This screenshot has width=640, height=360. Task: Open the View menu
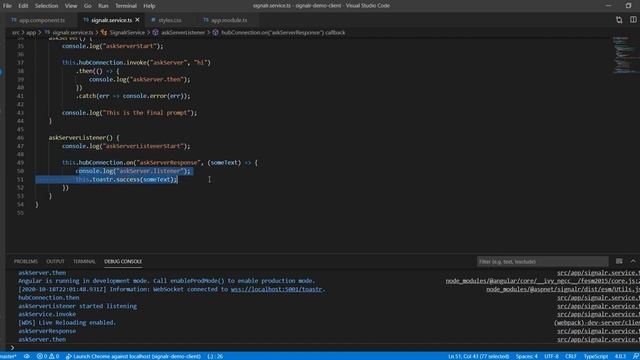click(71, 6)
